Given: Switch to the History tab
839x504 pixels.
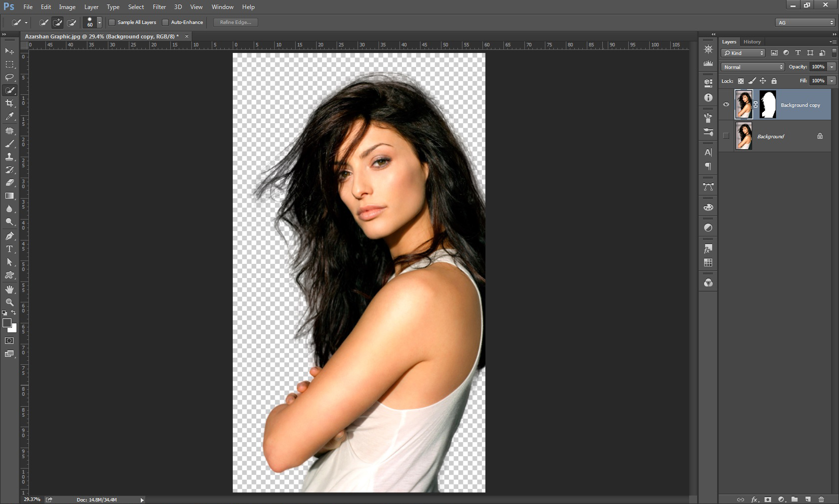Looking at the screenshot, I should click(x=752, y=42).
